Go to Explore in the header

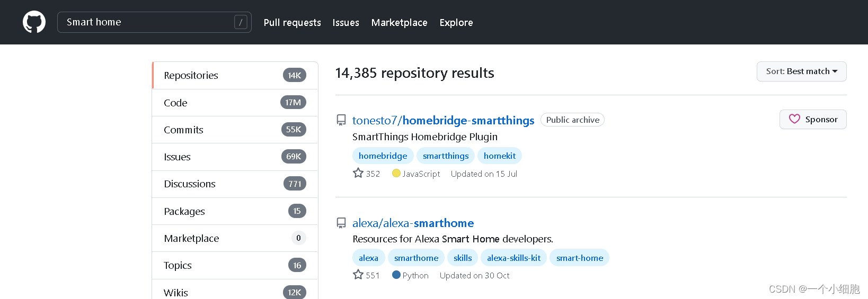(456, 22)
